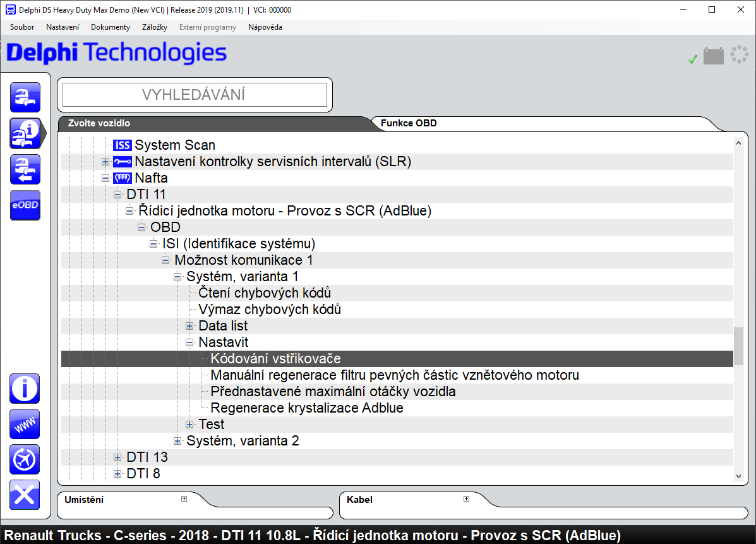
Task: Open the Nastavení menu
Action: point(63,27)
